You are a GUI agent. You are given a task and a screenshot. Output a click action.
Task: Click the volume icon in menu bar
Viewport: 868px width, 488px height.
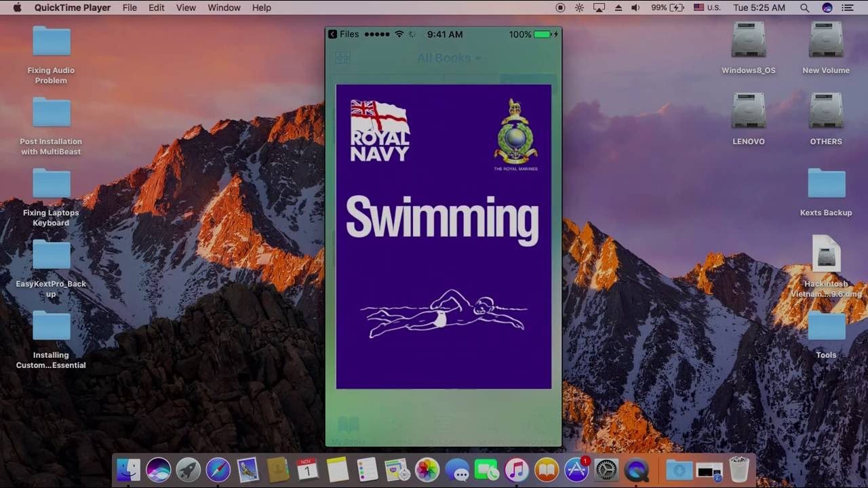(x=635, y=7)
